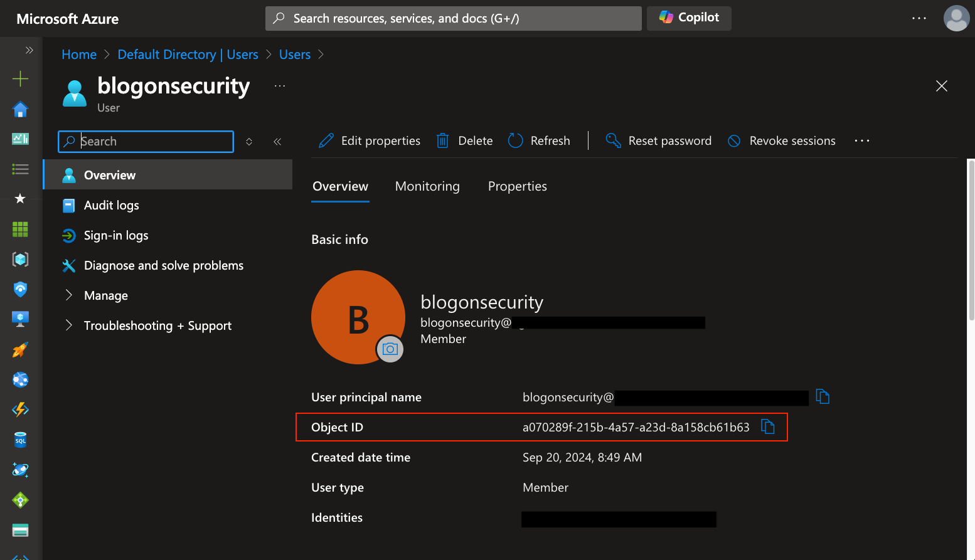
Task: Click Revoke sessions in the toolbar
Action: click(x=781, y=140)
